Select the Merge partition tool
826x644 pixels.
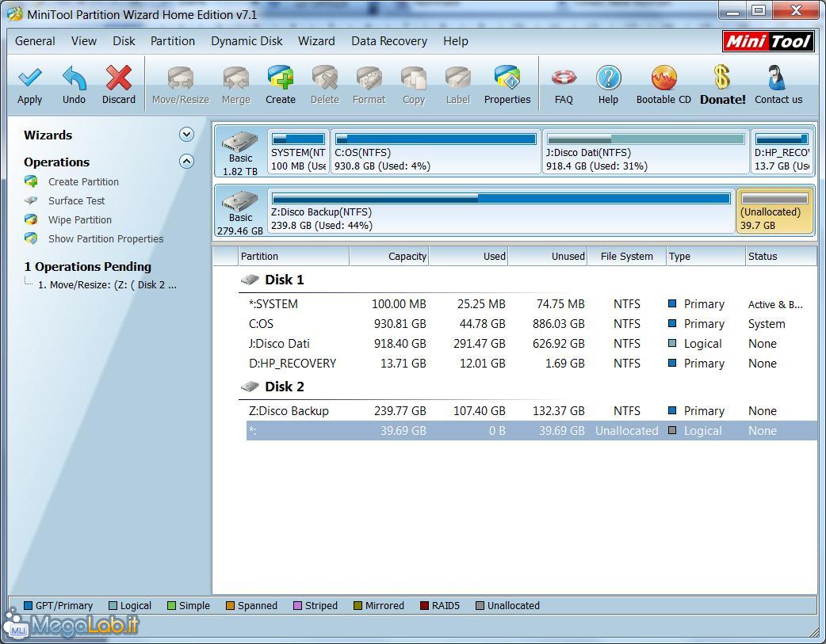(x=235, y=86)
